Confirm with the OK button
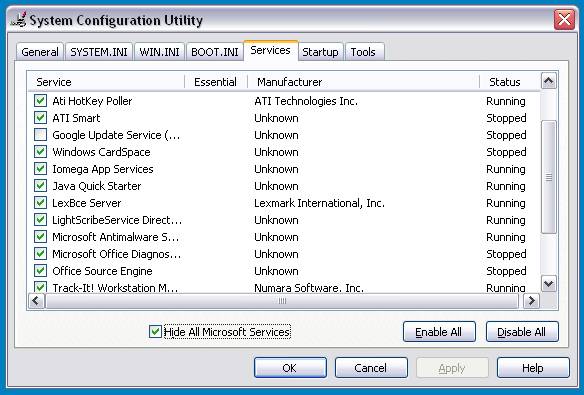The height and width of the screenshot is (395, 584). tap(290, 368)
